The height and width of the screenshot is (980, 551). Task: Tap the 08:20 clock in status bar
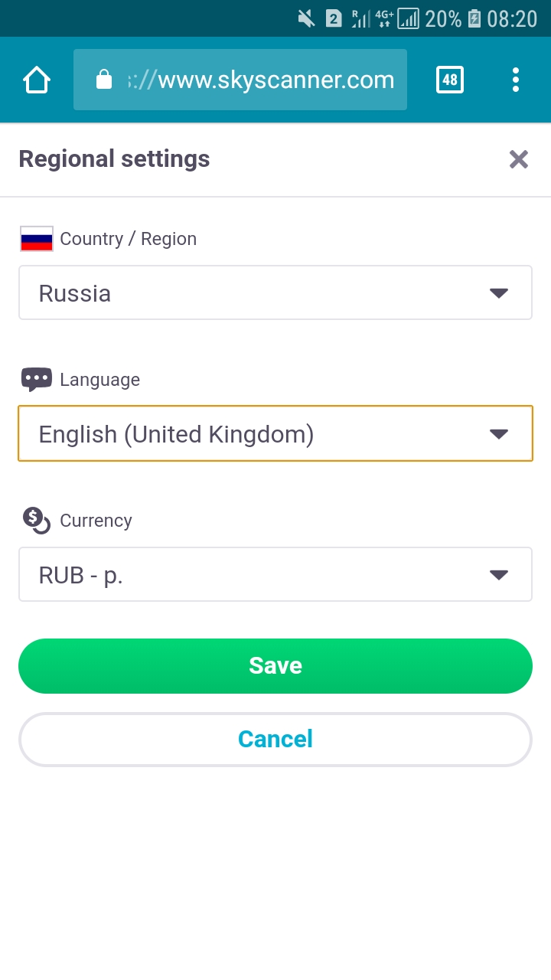click(x=512, y=18)
